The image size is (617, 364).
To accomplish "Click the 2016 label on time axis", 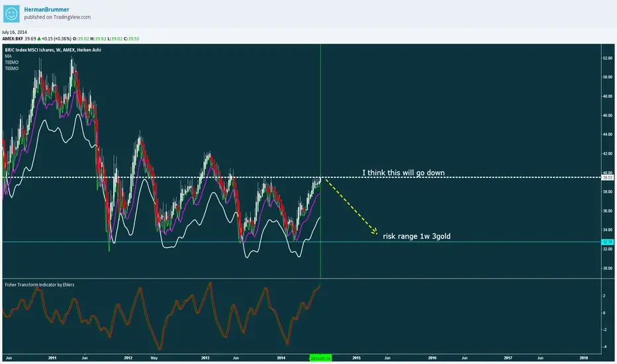I will click(x=432, y=358).
